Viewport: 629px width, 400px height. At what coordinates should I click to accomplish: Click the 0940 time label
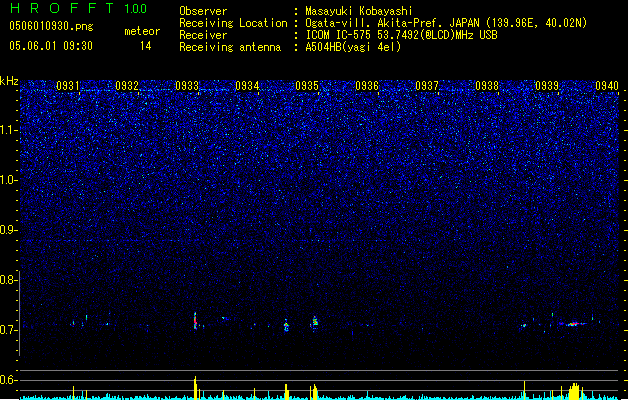coord(607,86)
